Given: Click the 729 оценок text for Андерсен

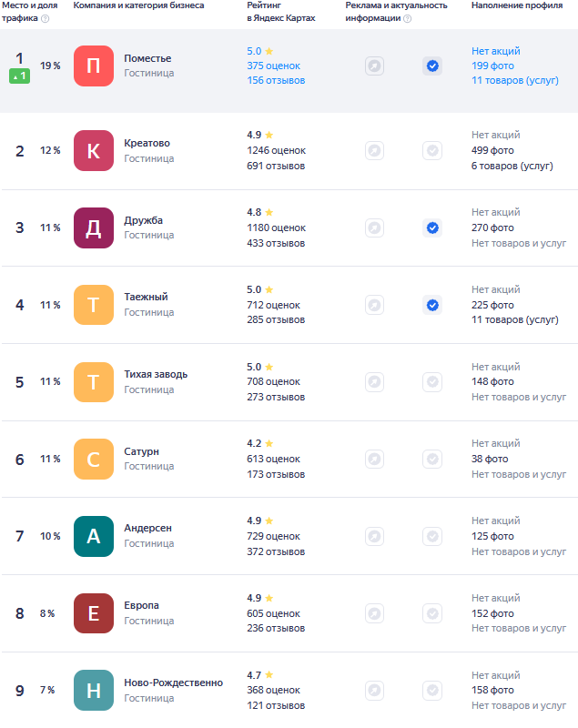Looking at the screenshot, I should (273, 536).
